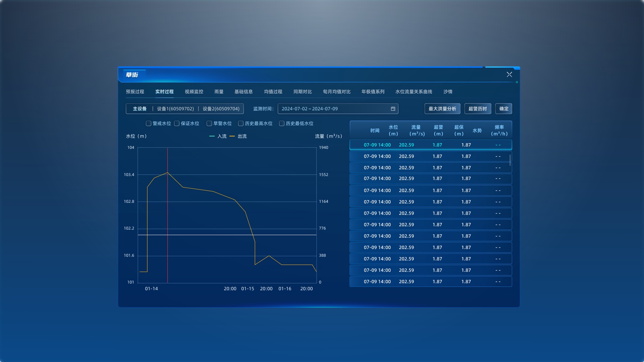The height and width of the screenshot is (362, 644).
Task: Tick the 历史最低水位 checkbox
Action: tap(282, 123)
